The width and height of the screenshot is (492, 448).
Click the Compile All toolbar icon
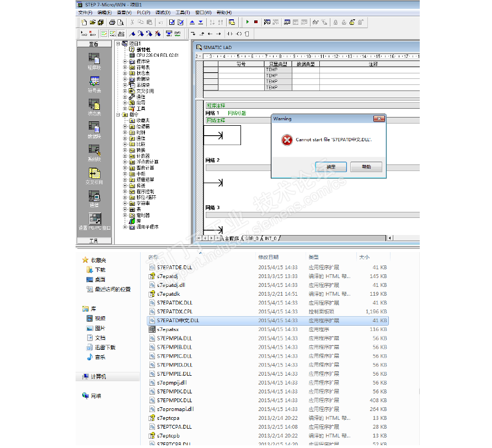180,22
